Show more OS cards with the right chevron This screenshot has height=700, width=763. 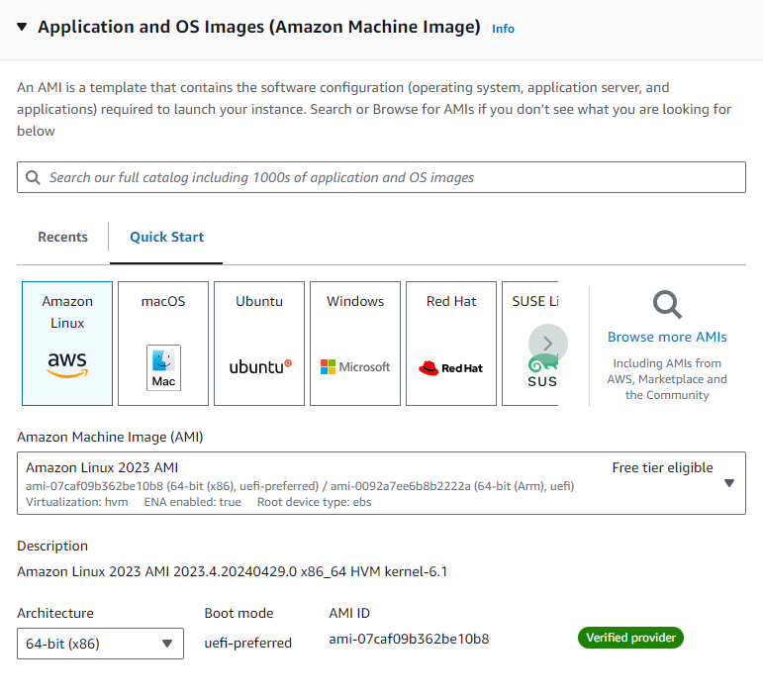click(548, 344)
